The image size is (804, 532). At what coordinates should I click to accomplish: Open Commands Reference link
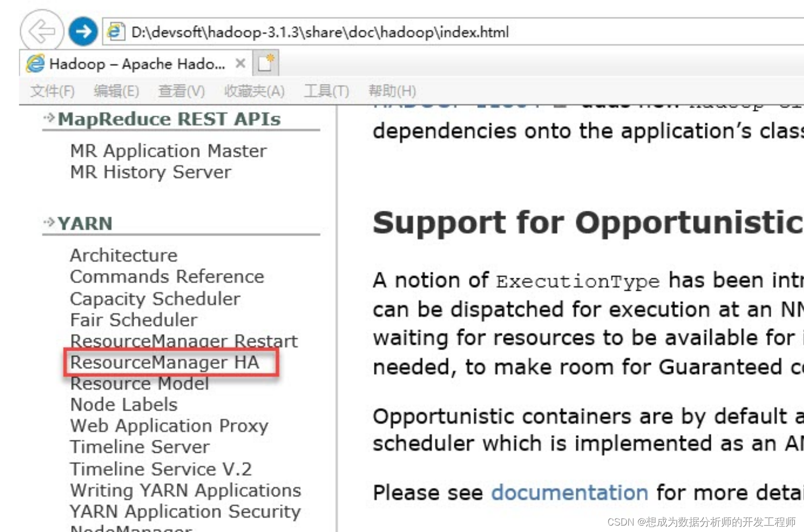[167, 276]
